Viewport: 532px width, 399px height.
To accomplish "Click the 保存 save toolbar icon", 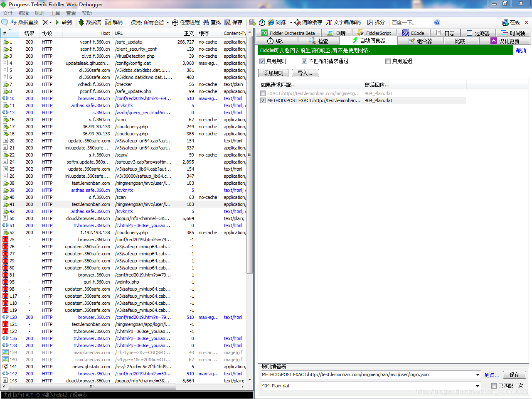I will click(228, 22).
